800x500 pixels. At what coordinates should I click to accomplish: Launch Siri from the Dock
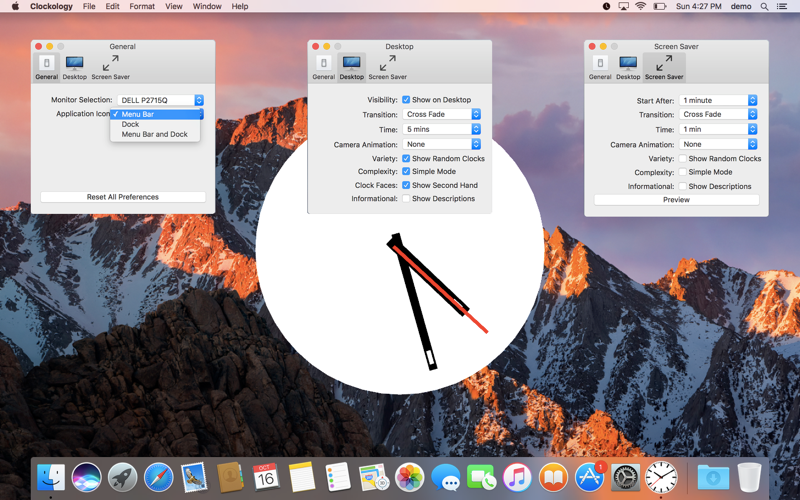(x=87, y=477)
